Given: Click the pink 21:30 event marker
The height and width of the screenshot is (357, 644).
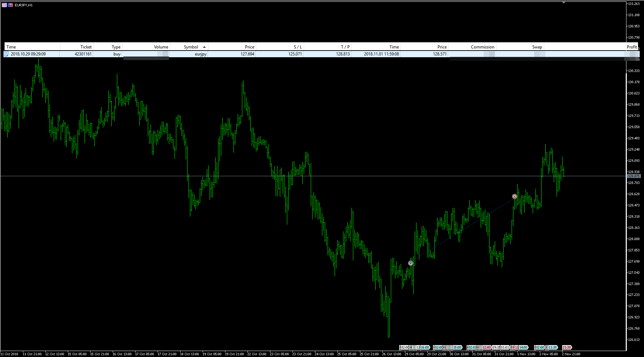Looking at the screenshot, I should (567, 348).
